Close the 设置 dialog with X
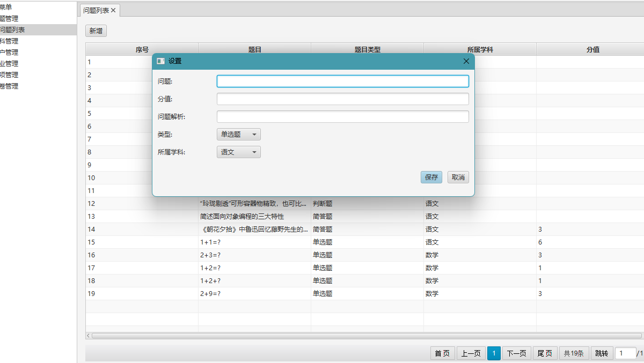Screen dimensions: 644x363 pos(466,61)
